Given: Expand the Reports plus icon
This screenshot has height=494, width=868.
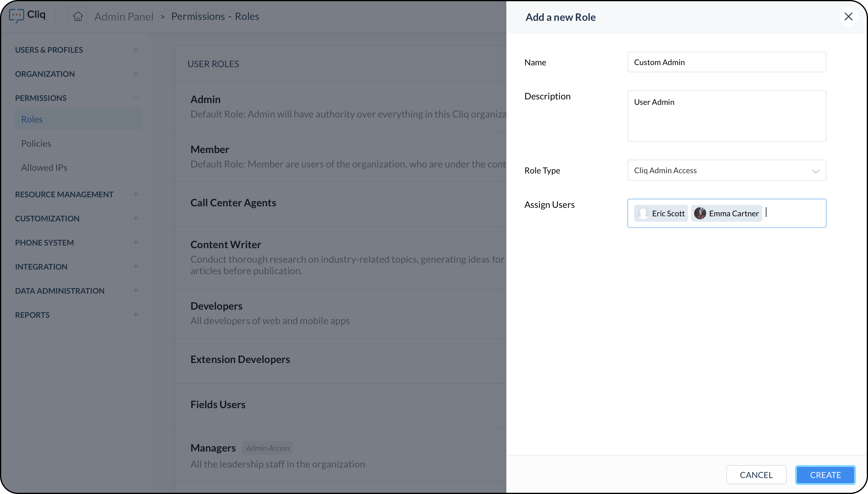Looking at the screenshot, I should [x=136, y=314].
